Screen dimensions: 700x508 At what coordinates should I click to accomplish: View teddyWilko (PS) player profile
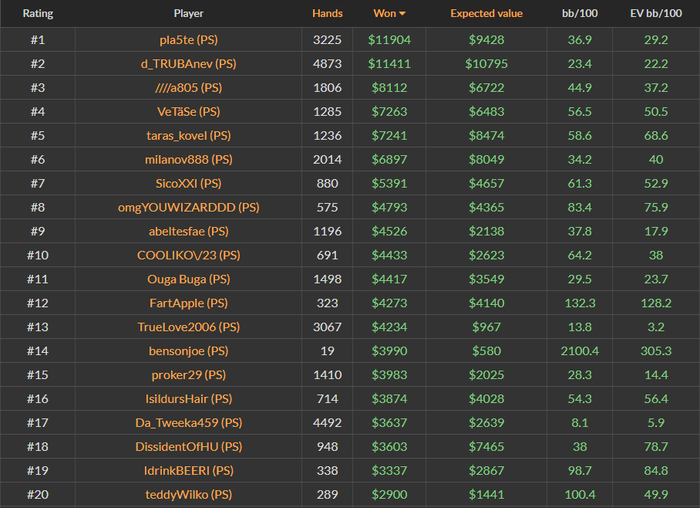tap(189, 495)
